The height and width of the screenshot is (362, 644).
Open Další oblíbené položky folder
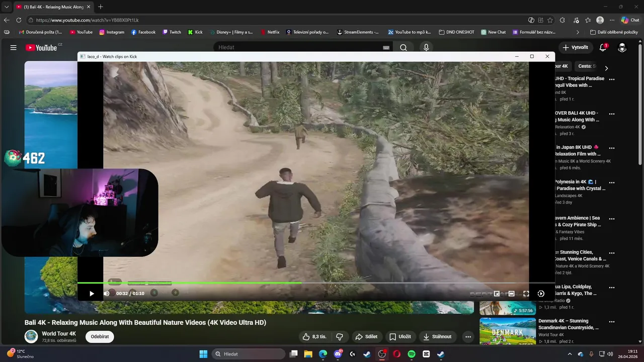pyautogui.click(x=614, y=32)
